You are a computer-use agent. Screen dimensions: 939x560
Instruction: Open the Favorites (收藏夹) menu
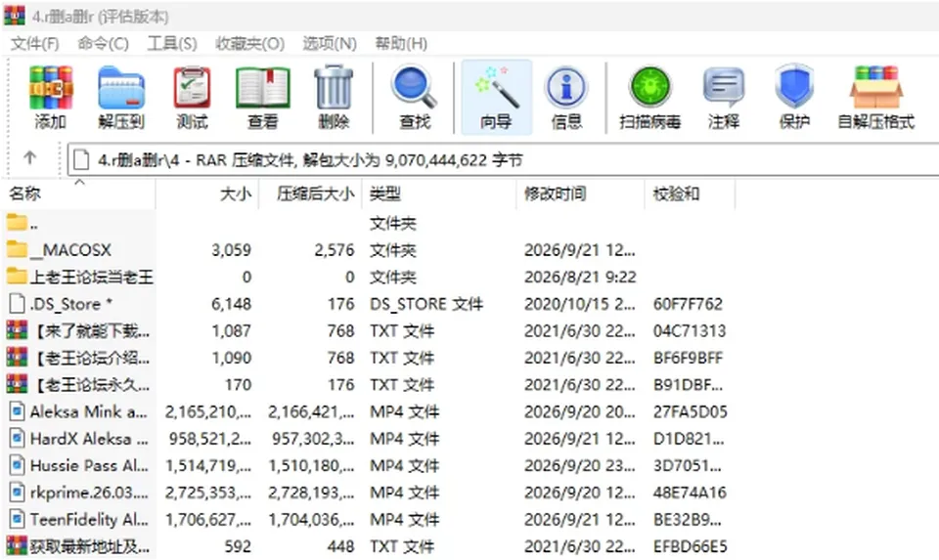[x=249, y=44]
